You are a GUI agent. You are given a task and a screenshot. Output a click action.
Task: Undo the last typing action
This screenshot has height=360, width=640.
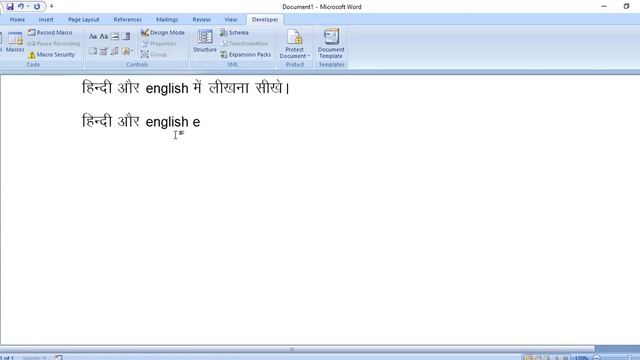coord(20,7)
